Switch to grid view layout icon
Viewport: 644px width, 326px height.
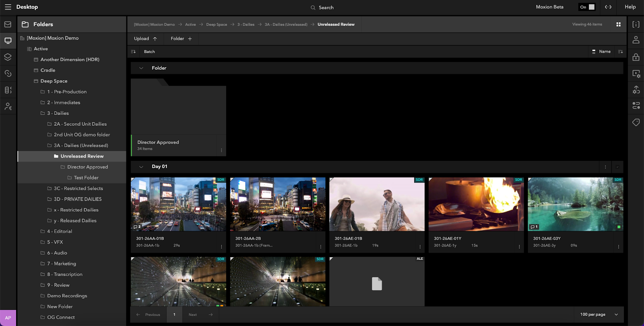pyautogui.click(x=618, y=25)
